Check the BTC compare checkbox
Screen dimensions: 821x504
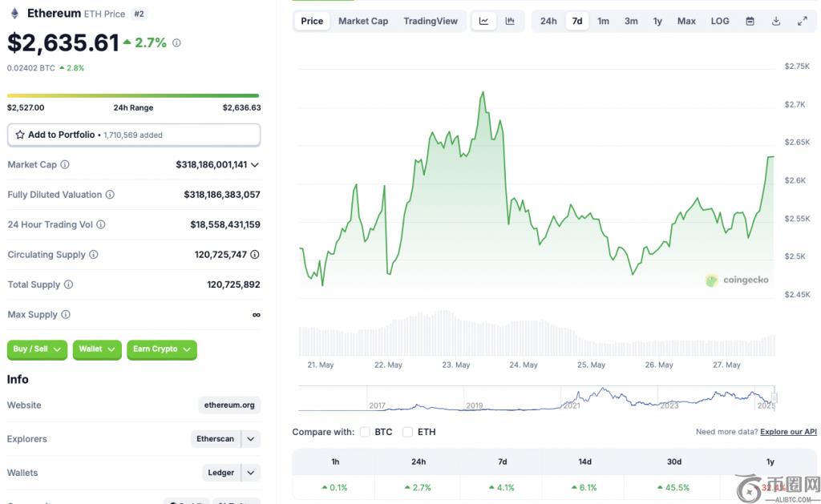point(365,432)
